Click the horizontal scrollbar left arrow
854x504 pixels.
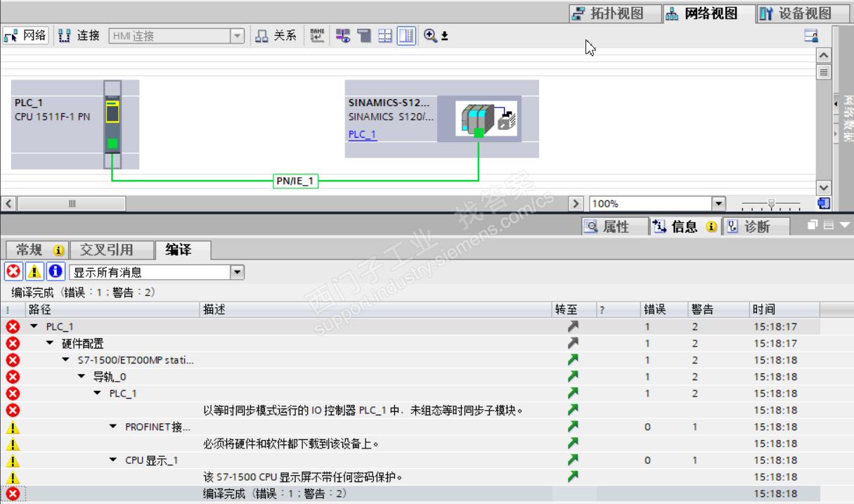point(8,204)
